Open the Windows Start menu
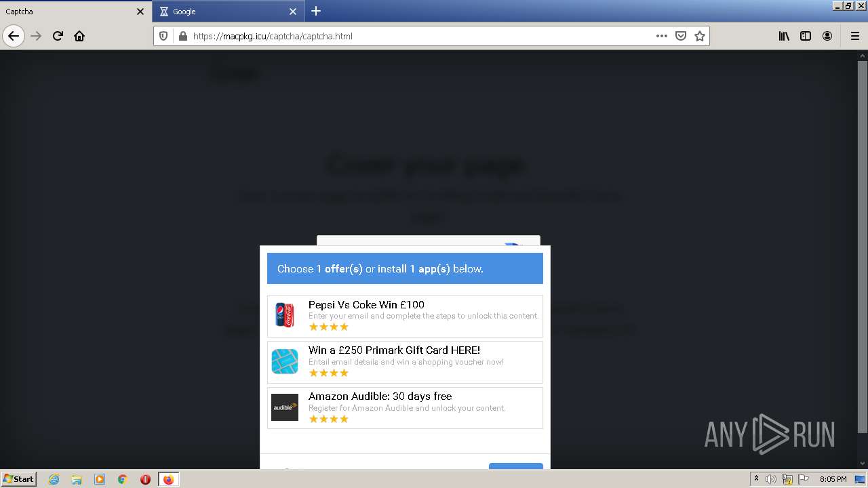 pos(18,479)
